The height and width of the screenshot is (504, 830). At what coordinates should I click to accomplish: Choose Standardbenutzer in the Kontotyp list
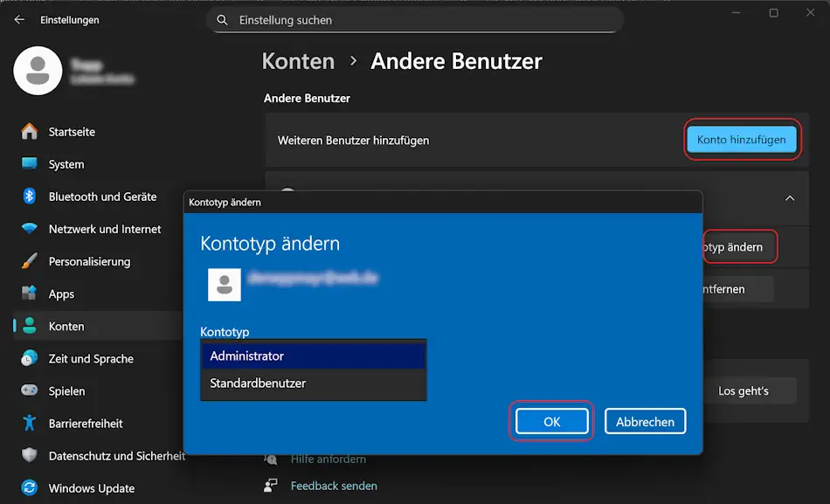pyautogui.click(x=313, y=383)
